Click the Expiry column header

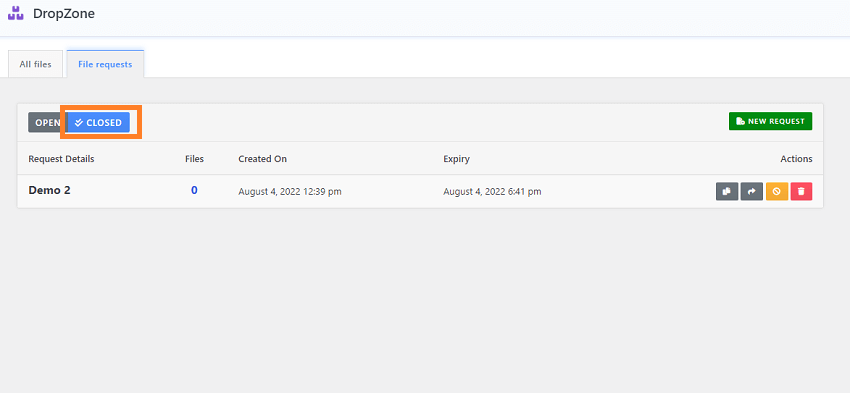pos(456,159)
